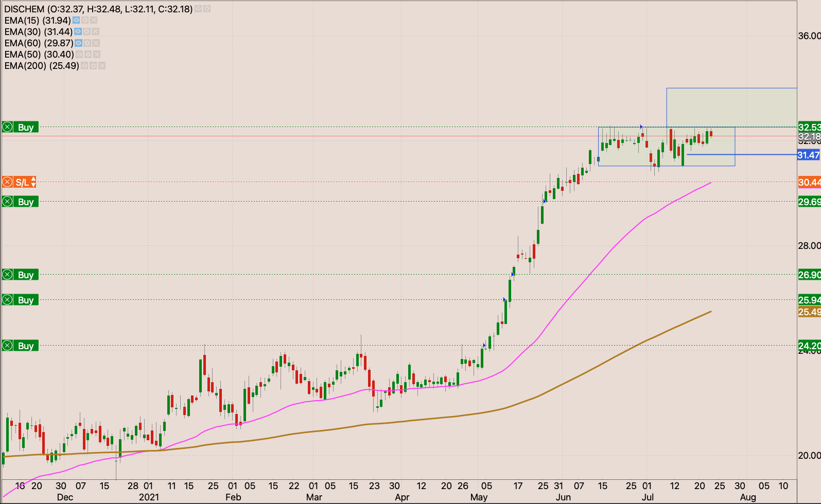This screenshot has height=504, width=821.
Task: Select the Buy order label at 29.69
Action: click(x=26, y=202)
